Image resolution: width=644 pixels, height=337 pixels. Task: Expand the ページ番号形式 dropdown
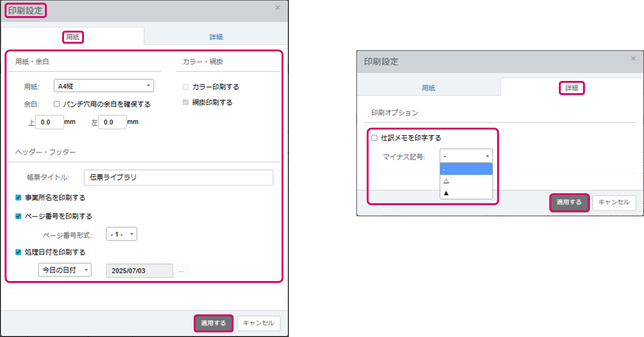(121, 234)
